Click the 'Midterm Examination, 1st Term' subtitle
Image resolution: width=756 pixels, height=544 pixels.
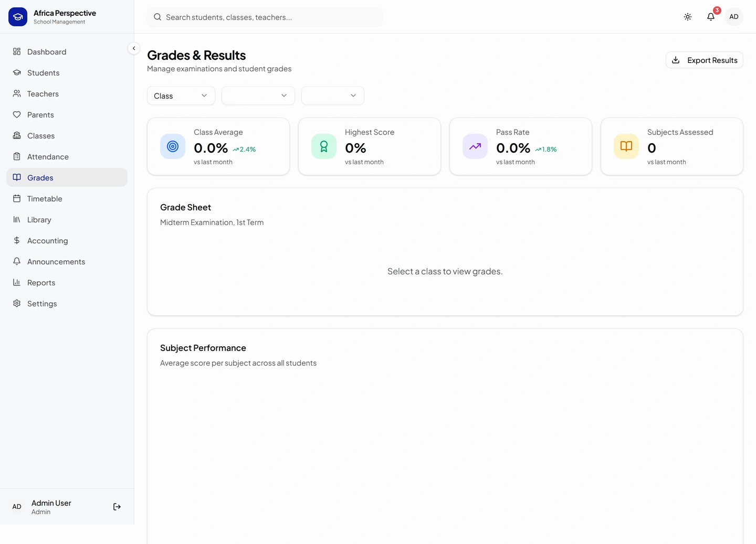tap(212, 222)
